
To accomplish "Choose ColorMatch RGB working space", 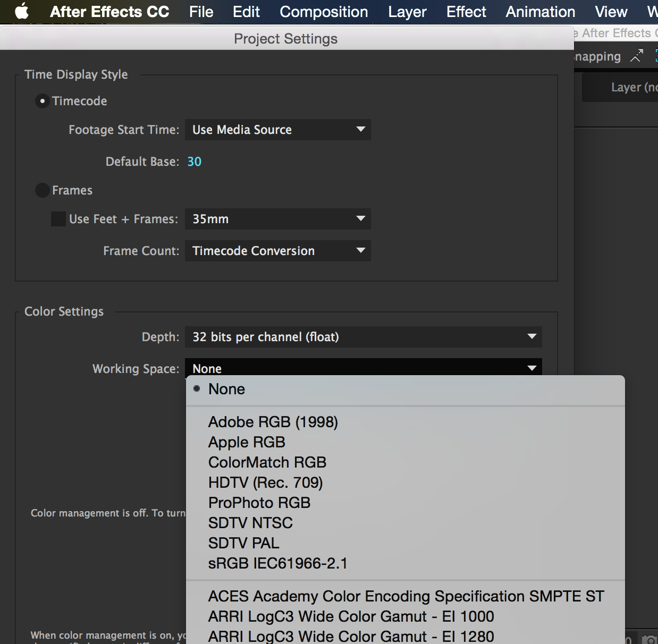I will pos(406,462).
